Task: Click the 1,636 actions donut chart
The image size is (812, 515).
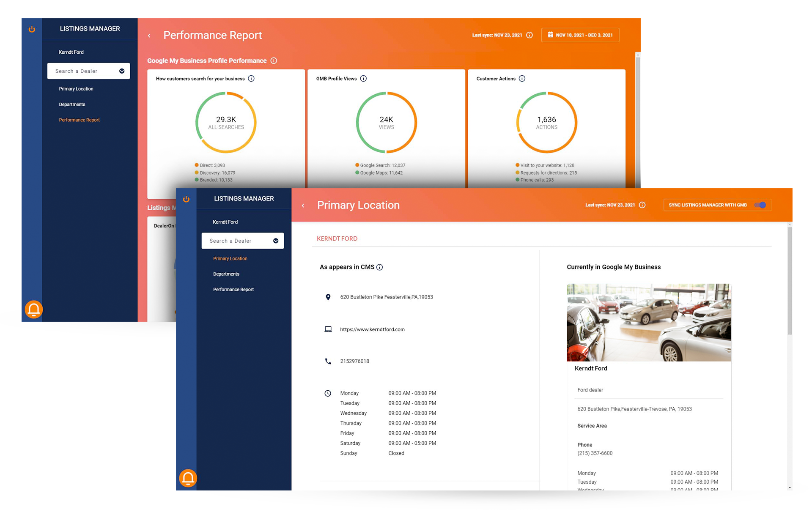Action: point(547,123)
